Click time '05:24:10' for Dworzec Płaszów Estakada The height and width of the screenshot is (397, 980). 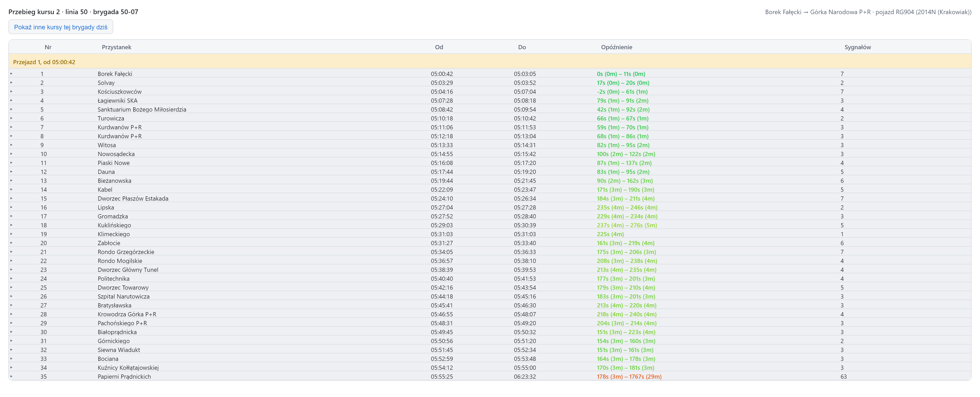click(x=442, y=198)
